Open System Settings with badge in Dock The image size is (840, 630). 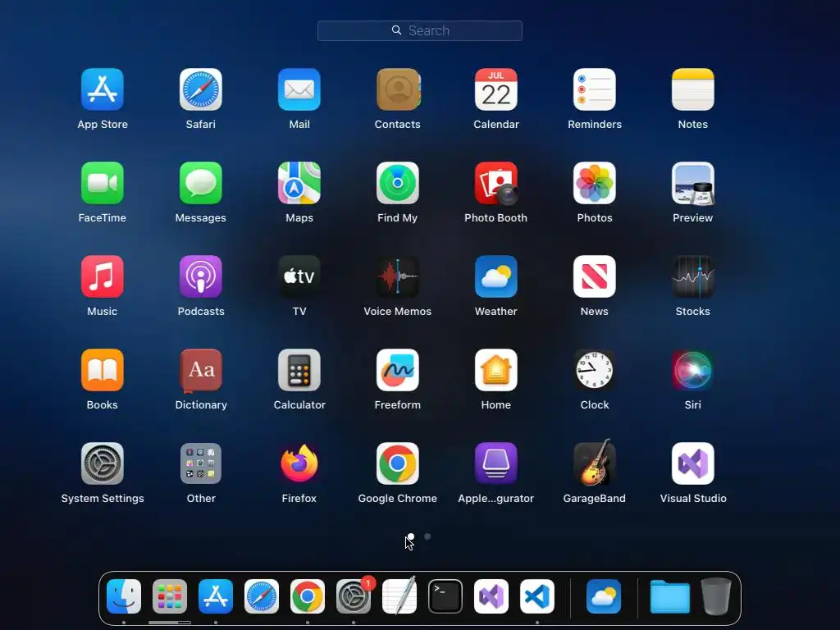[x=354, y=596]
